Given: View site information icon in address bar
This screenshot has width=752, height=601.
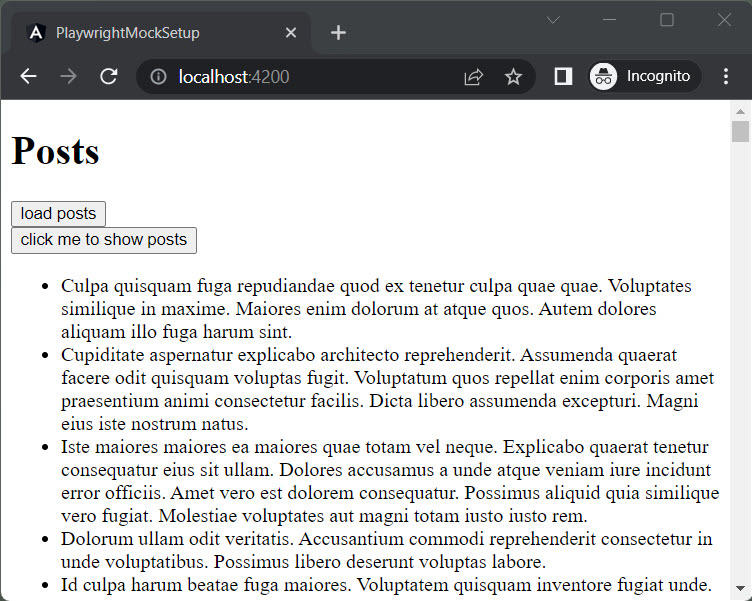Looking at the screenshot, I should (x=158, y=77).
